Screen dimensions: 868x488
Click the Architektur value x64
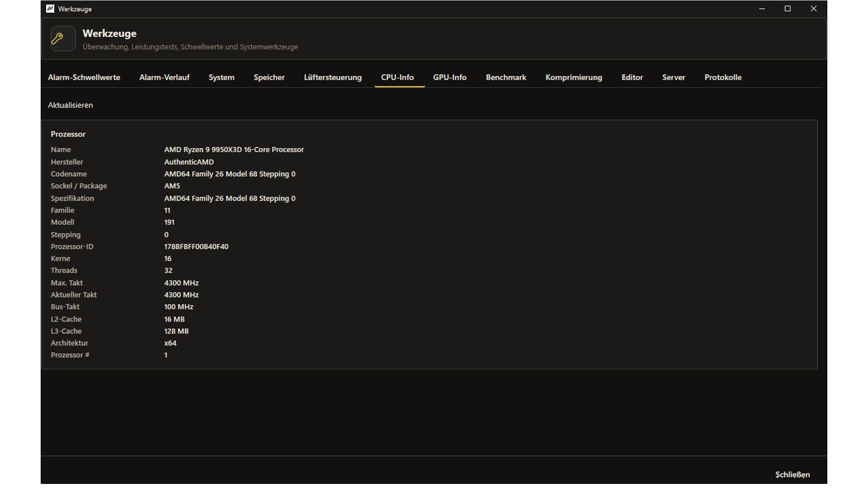point(170,343)
